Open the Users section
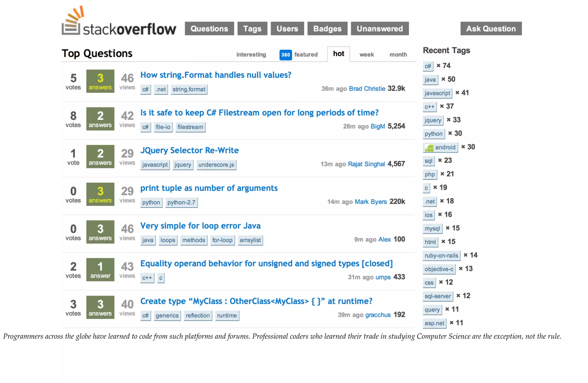This screenshot has height=383, width=588. [287, 29]
